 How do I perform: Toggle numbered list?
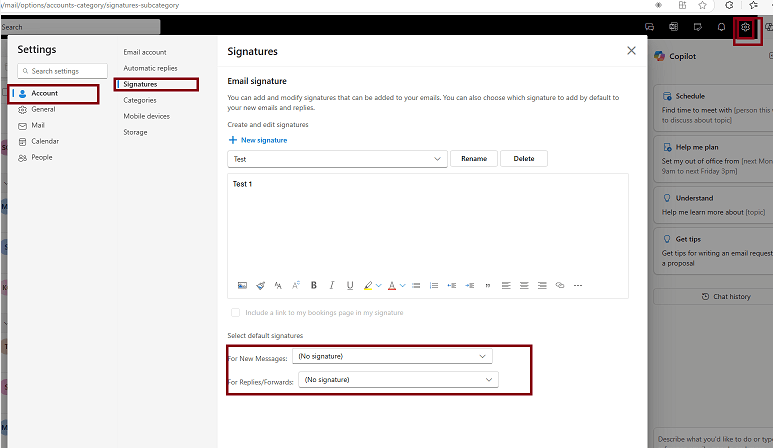click(434, 285)
